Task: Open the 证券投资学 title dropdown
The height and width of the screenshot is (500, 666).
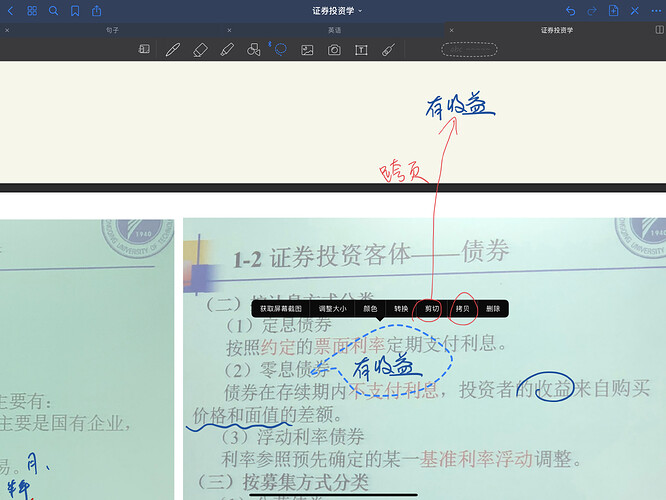Action: tap(337, 11)
